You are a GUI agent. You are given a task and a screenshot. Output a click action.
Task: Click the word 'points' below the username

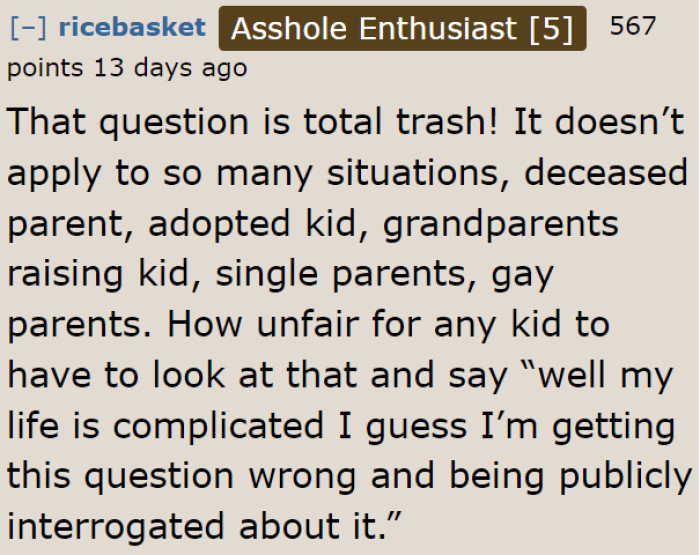tap(45, 69)
